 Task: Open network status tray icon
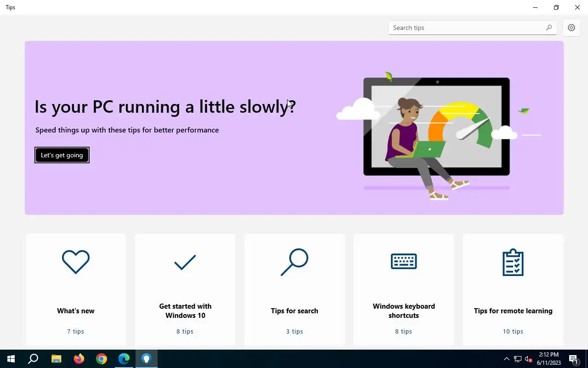click(x=518, y=359)
